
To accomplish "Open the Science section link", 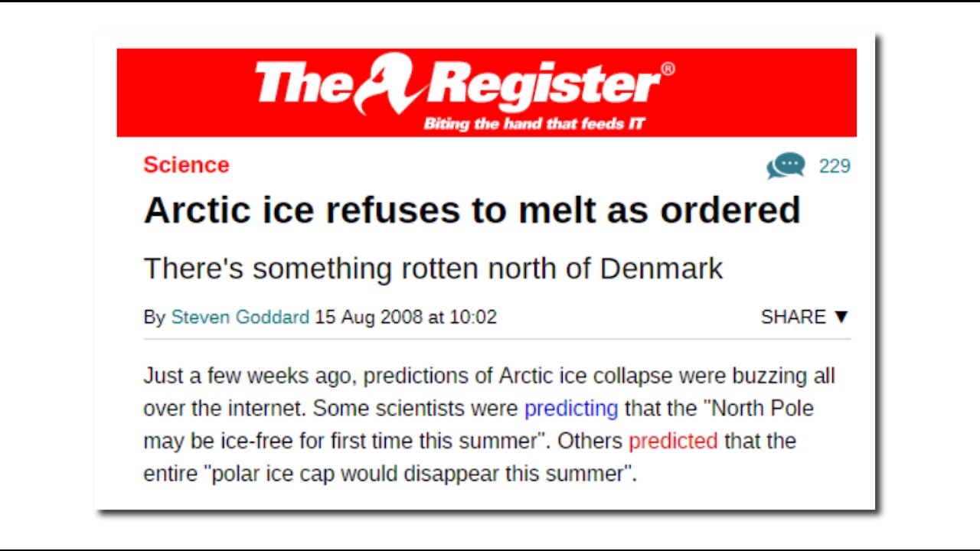I will point(186,165).
